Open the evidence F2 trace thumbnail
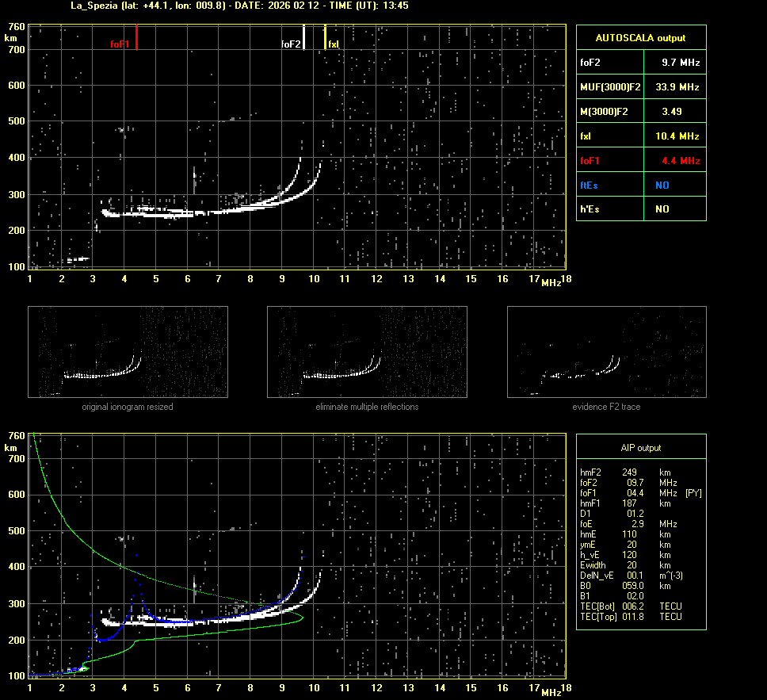Screen dimensions: 767x700 (x=606, y=351)
